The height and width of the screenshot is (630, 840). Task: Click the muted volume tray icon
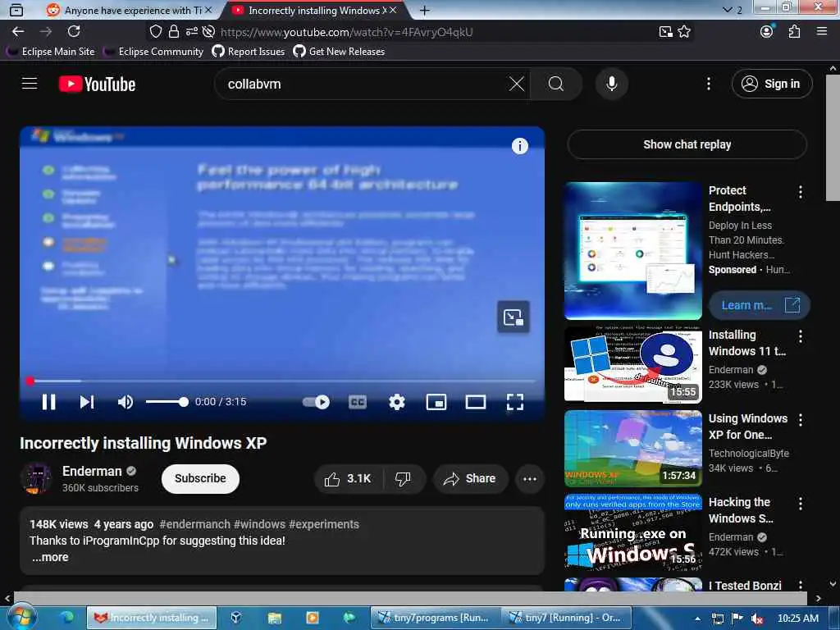click(756, 619)
